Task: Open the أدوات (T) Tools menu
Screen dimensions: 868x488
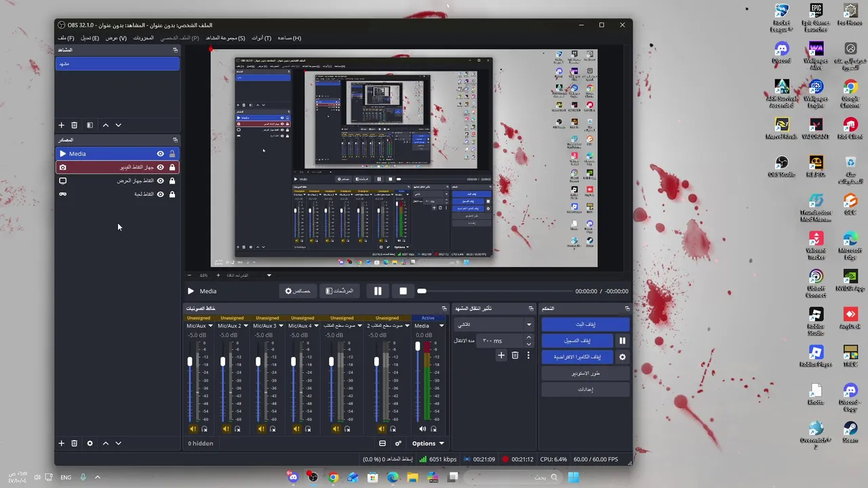Action: point(261,38)
